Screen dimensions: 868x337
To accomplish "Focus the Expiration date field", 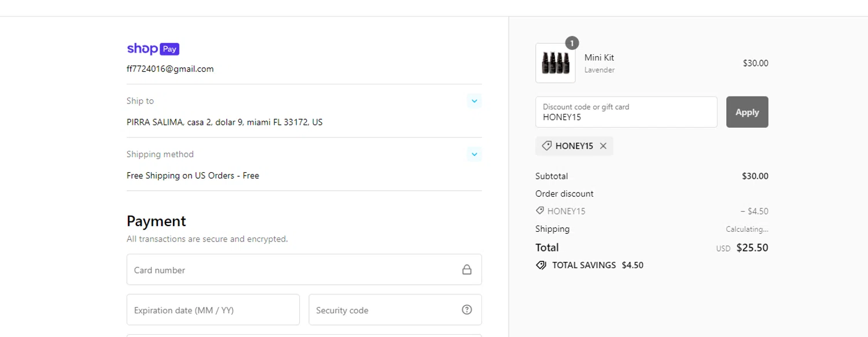I will (x=213, y=310).
